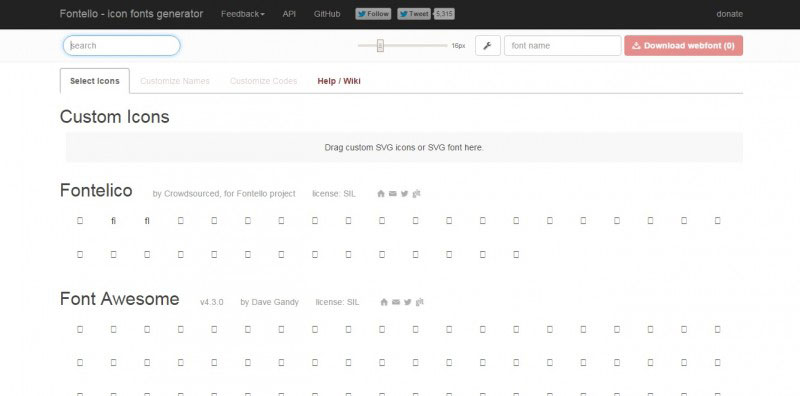This screenshot has width=800, height=396.
Task: Open Fontelico's Twitter bird icon
Action: tap(404, 193)
